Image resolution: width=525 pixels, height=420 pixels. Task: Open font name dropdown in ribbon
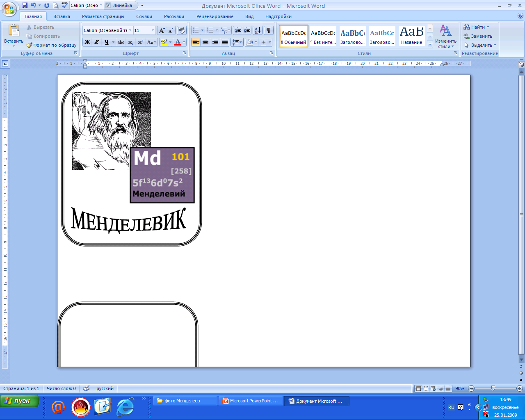pos(130,30)
